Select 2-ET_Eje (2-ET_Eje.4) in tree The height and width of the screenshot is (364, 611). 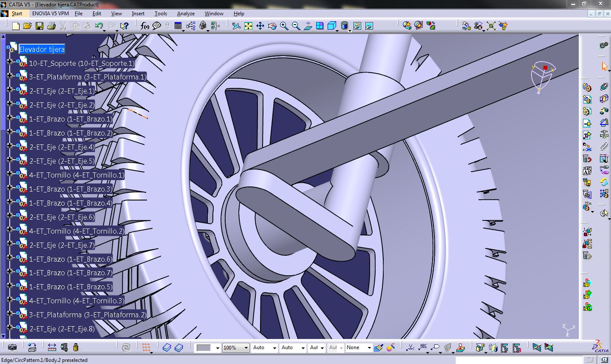coord(62,147)
